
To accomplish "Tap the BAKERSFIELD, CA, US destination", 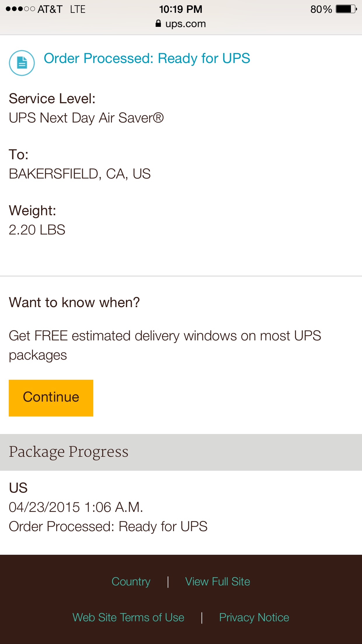I will pos(80,174).
